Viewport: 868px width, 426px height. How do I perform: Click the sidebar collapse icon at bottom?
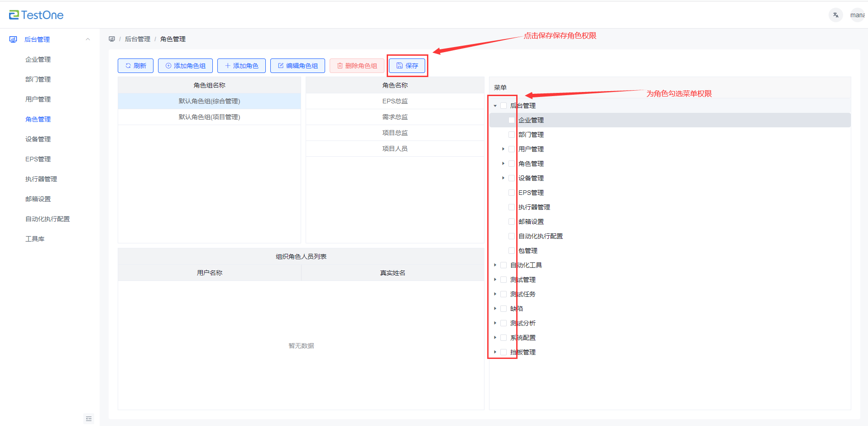coord(89,419)
